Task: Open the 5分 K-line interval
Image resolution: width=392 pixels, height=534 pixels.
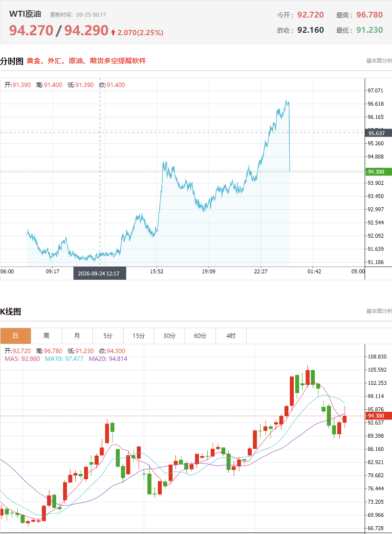Action: pyautogui.click(x=108, y=336)
